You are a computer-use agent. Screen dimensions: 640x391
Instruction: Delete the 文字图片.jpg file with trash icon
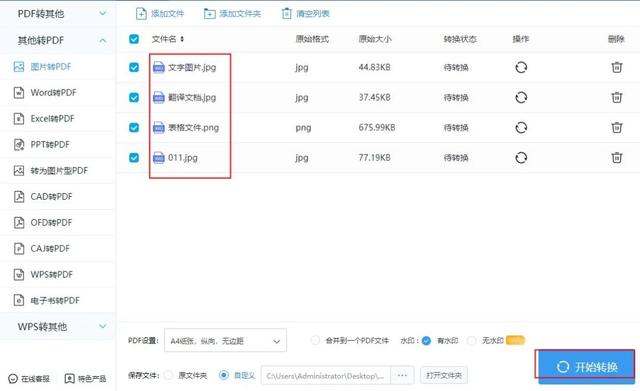(616, 67)
